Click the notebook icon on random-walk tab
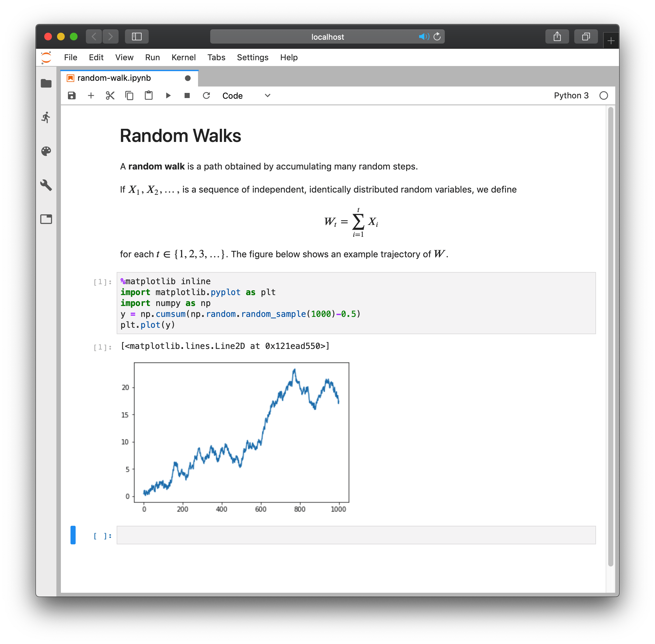Viewport: 655px width, 644px height. [70, 78]
